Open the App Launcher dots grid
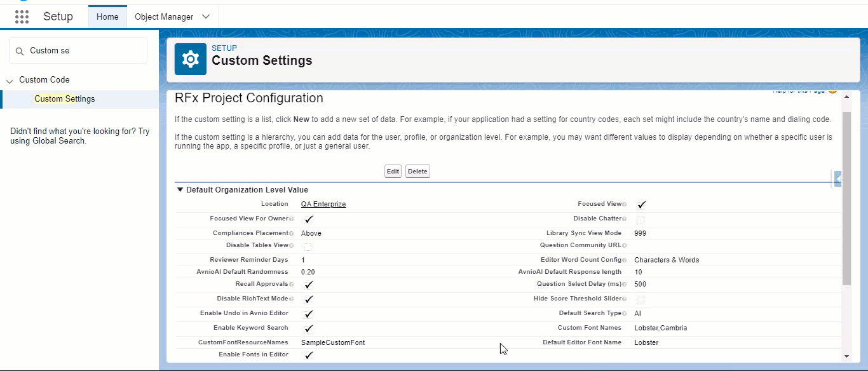 [22, 17]
